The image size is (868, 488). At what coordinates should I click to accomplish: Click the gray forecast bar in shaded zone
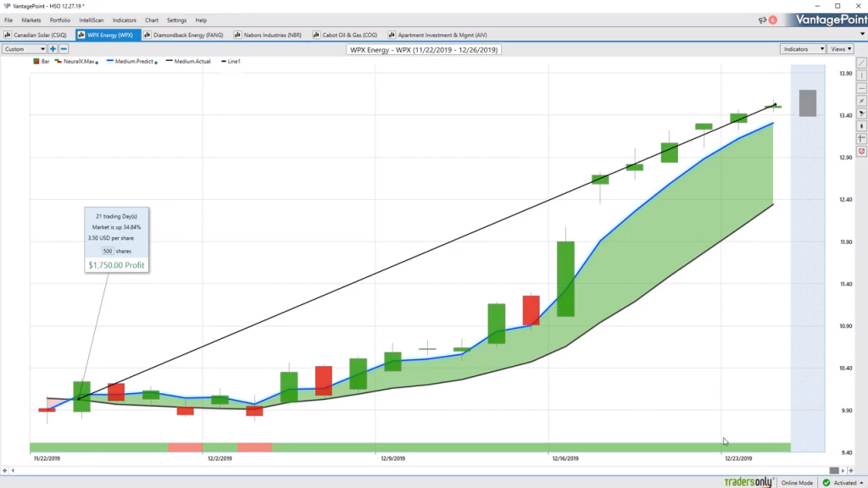(x=808, y=103)
